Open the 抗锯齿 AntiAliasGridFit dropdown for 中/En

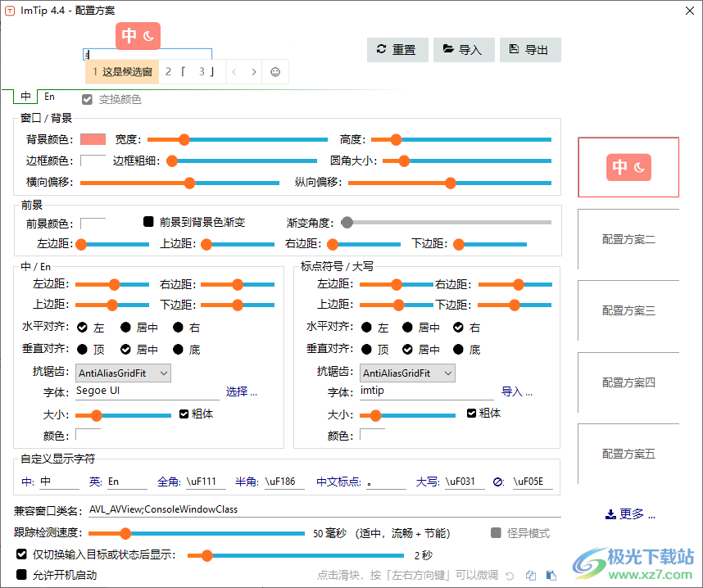[123, 373]
